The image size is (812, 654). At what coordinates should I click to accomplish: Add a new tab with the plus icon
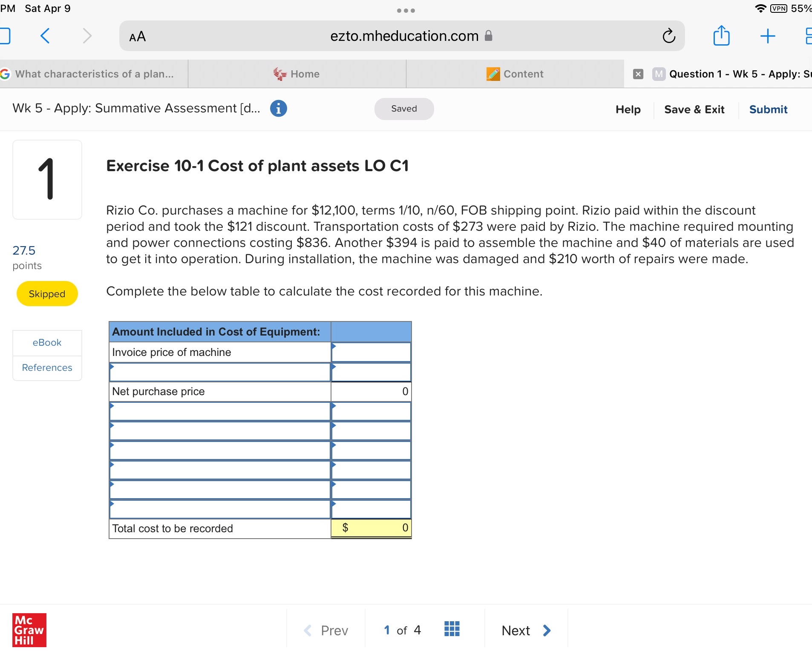pos(767,36)
